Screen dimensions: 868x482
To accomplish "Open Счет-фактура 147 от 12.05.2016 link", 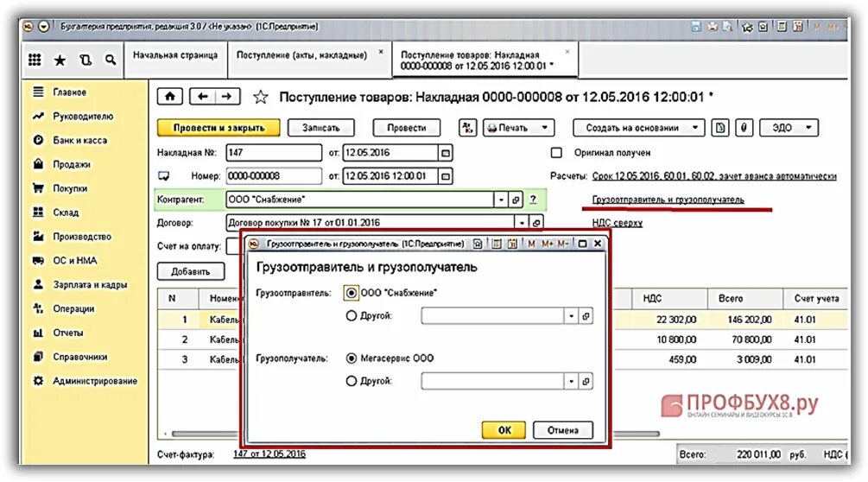I will click(x=269, y=453).
